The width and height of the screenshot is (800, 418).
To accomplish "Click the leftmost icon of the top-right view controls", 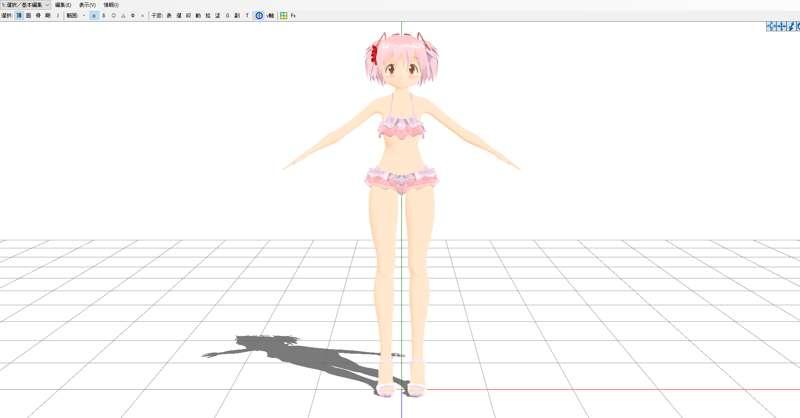I will coord(771,26).
